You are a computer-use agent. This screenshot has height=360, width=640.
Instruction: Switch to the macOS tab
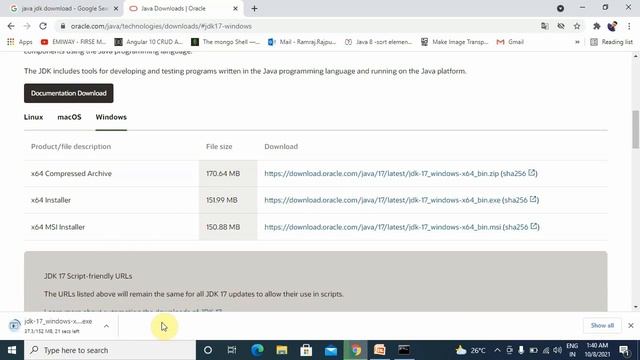point(69,117)
